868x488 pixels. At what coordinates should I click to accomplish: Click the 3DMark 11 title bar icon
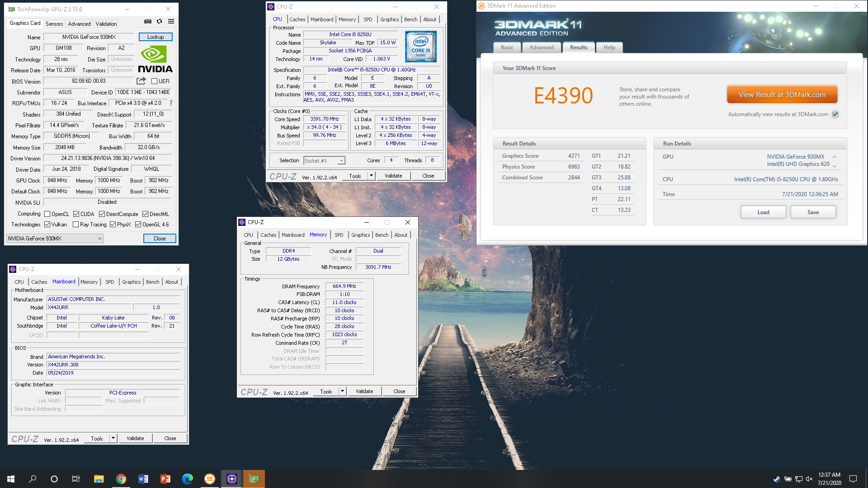481,6
